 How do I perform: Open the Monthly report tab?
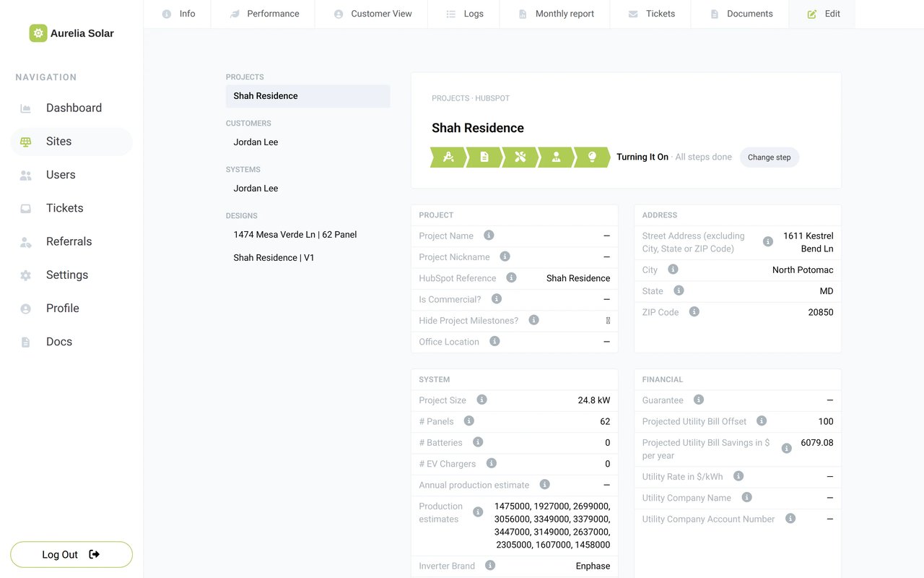555,14
